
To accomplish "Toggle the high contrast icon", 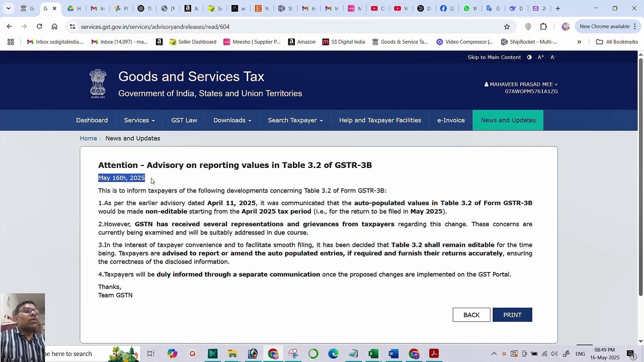I will [529, 57].
